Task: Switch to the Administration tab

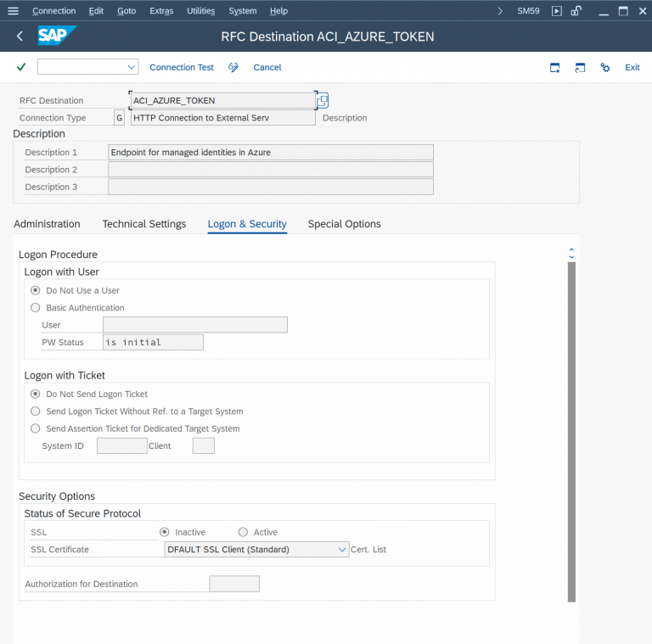Action: click(x=47, y=224)
